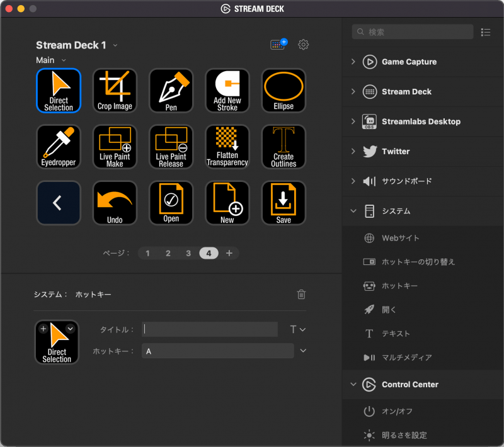
Task: Expand the Game Capture category
Action: click(353, 62)
